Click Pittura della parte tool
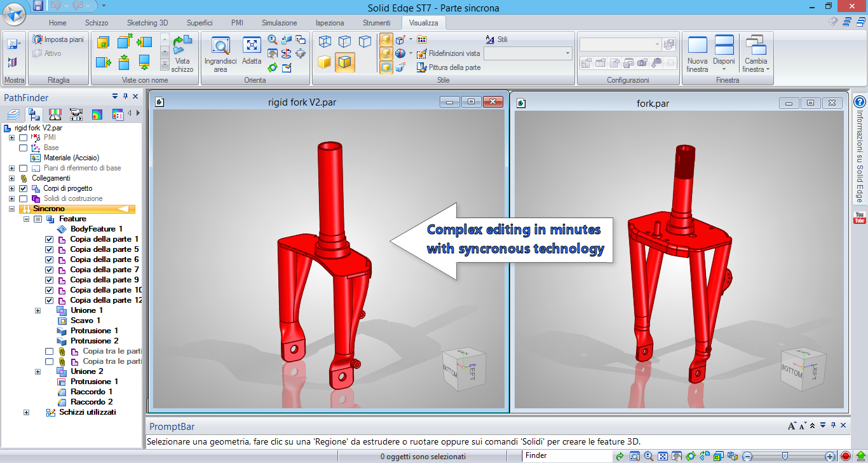The width and height of the screenshot is (868, 463). pos(449,67)
